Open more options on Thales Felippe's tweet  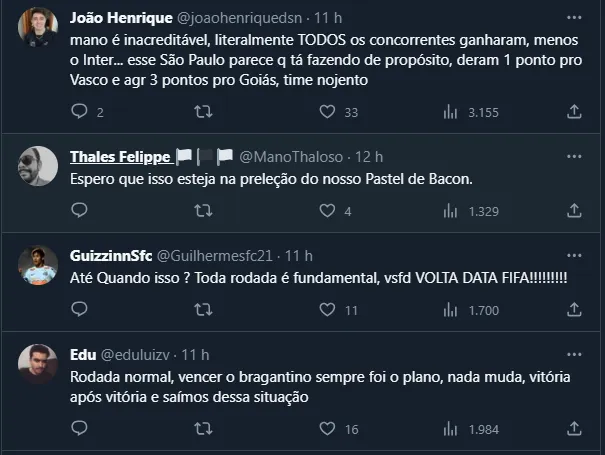point(574,157)
